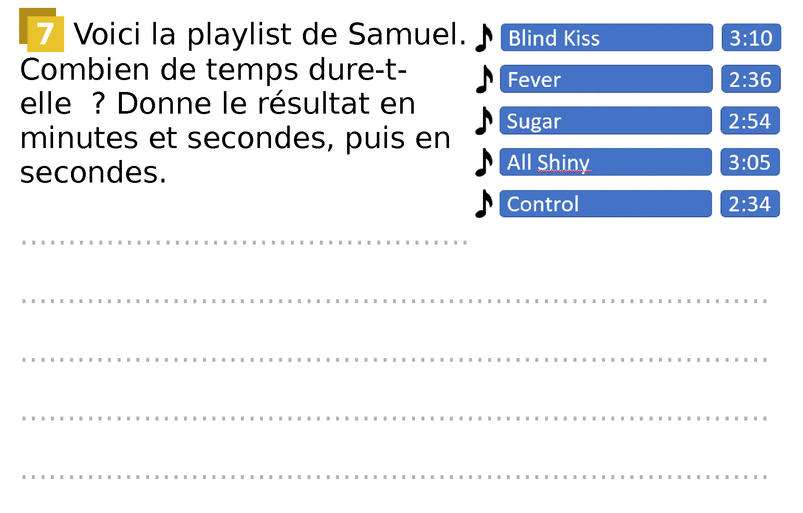The image size is (803, 513).
Task: Click the 3:10 duration box
Action: click(750, 38)
